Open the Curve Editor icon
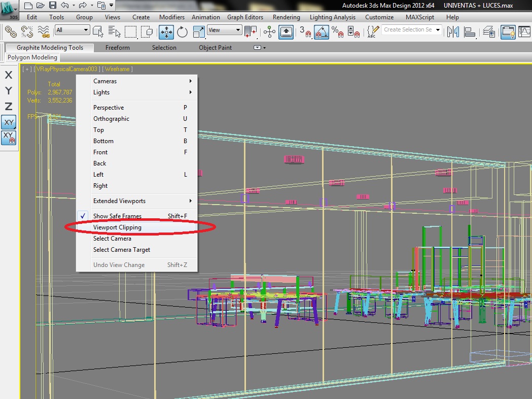 (x=524, y=32)
